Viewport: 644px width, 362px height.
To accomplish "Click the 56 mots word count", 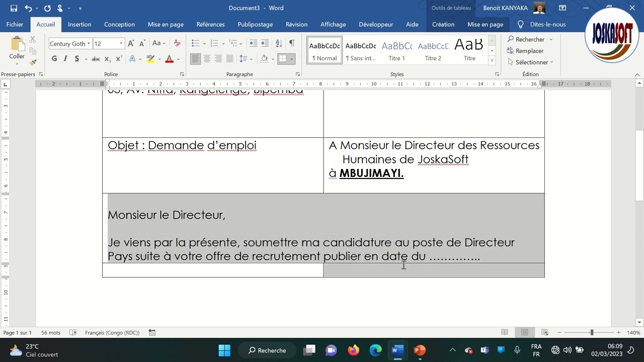I will click(x=51, y=333).
